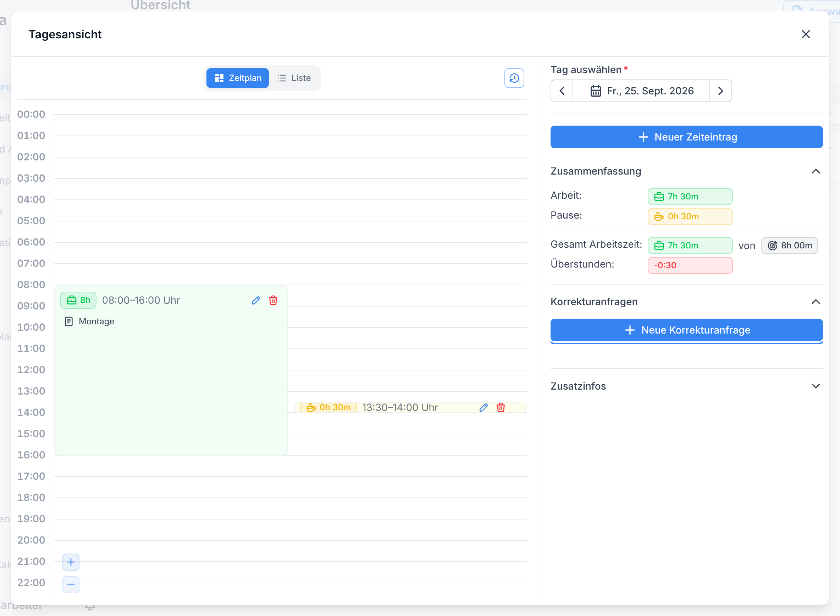Zoom in the timeline with plus icon
The image size is (840, 616).
click(71, 562)
